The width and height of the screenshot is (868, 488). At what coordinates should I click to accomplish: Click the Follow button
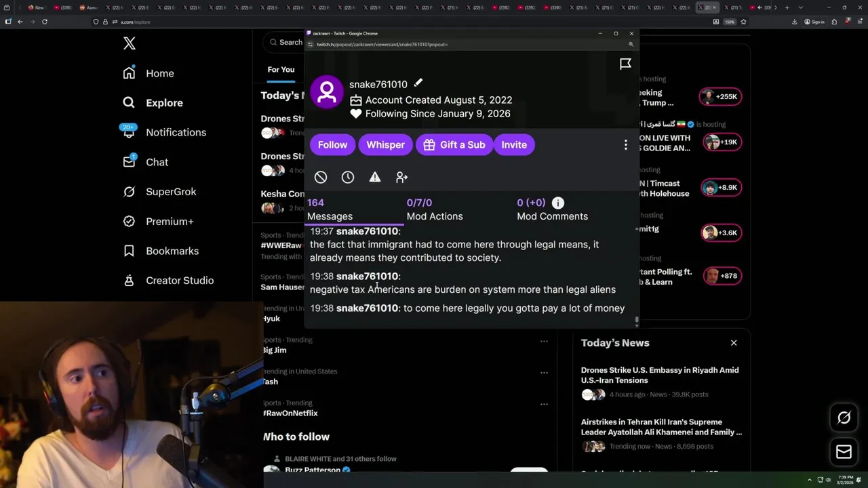(332, 144)
